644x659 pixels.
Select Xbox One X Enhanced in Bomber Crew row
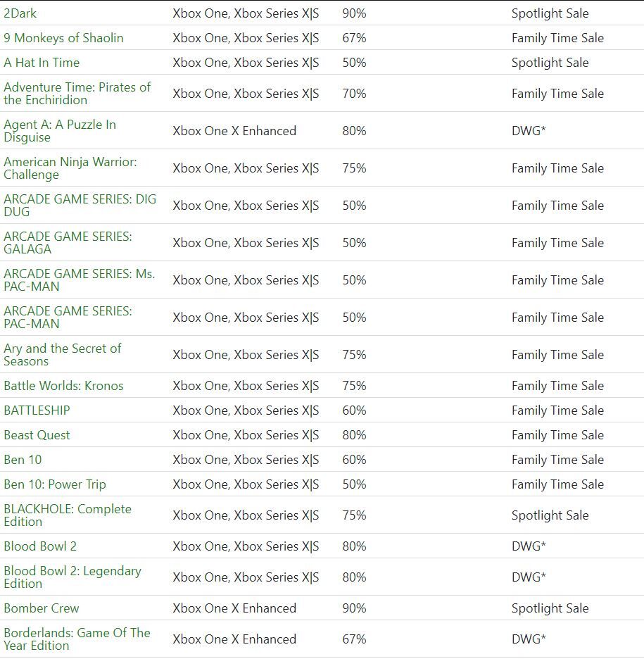point(234,608)
